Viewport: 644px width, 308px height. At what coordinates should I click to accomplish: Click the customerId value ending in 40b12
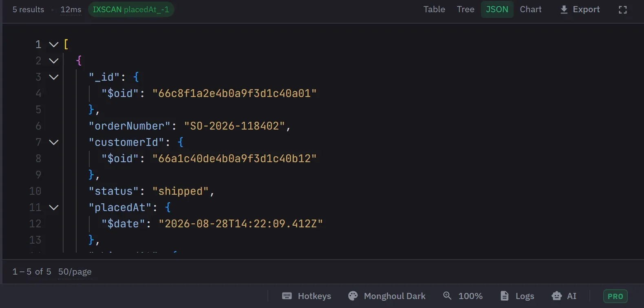tap(234, 158)
